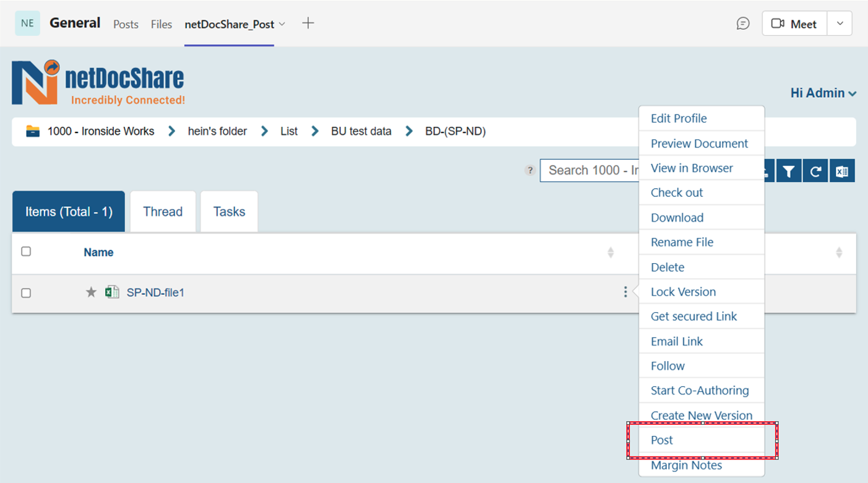
Task: Select Margin Notes menu item
Action: (x=702, y=465)
